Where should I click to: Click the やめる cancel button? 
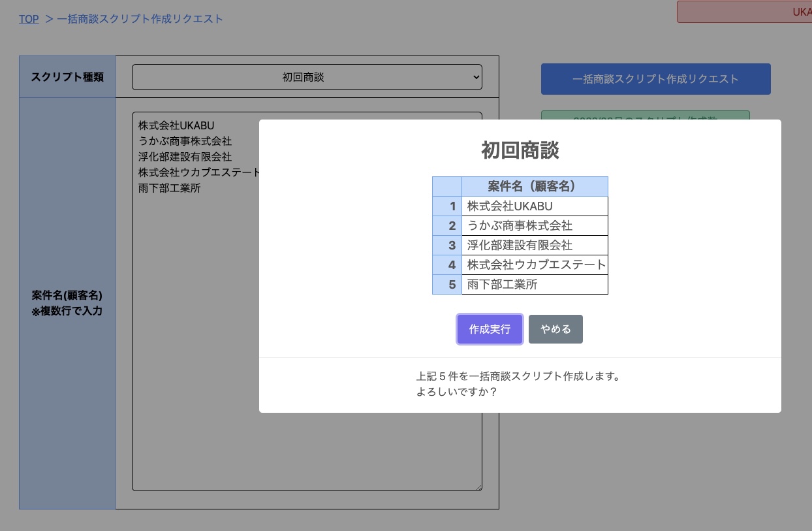[x=555, y=329]
